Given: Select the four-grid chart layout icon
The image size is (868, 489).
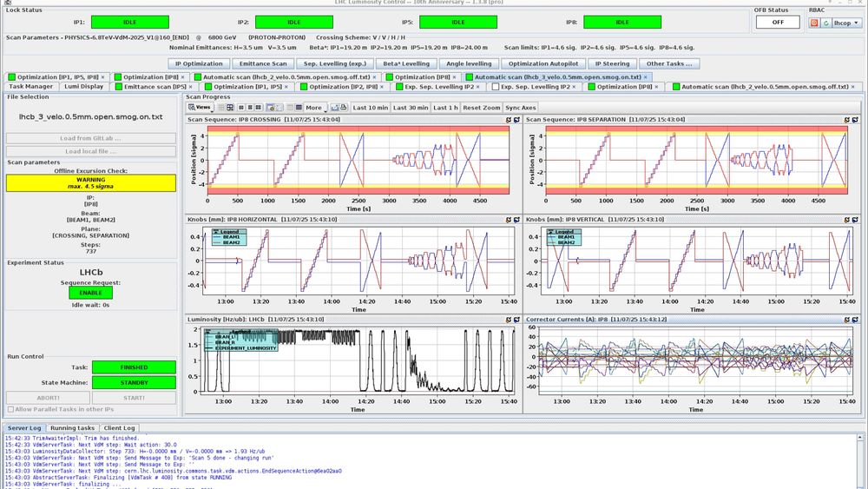Looking at the screenshot, I should [x=259, y=108].
